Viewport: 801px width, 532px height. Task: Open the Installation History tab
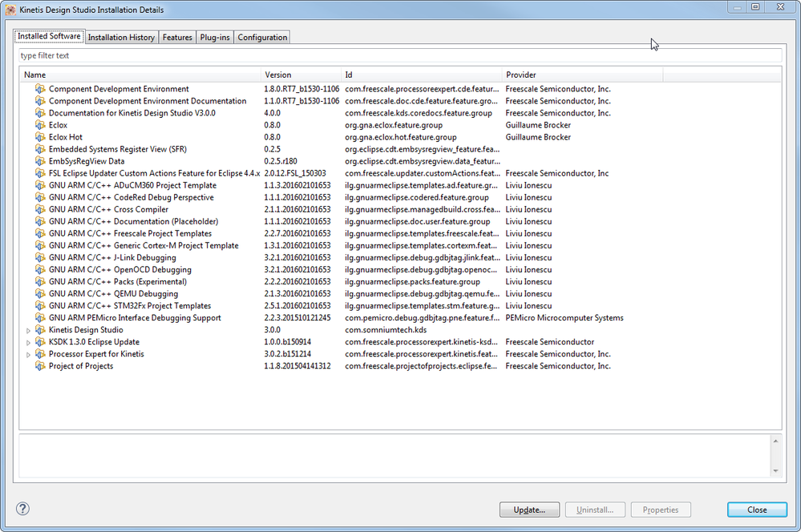coord(121,38)
